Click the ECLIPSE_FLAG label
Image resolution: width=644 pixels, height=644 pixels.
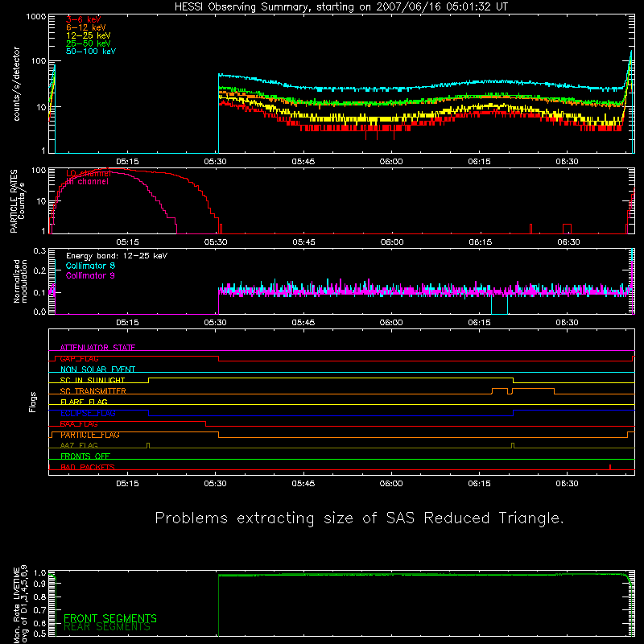[x=88, y=413]
